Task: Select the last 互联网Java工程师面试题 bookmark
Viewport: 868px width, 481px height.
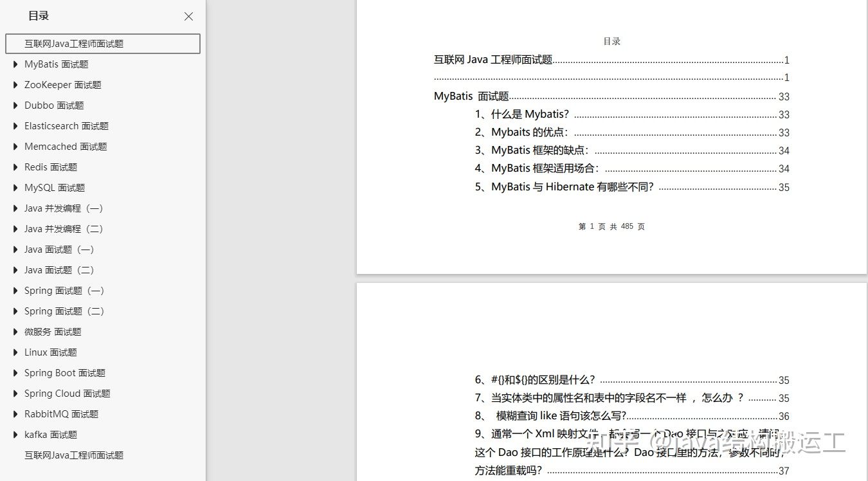Action: tap(74, 455)
